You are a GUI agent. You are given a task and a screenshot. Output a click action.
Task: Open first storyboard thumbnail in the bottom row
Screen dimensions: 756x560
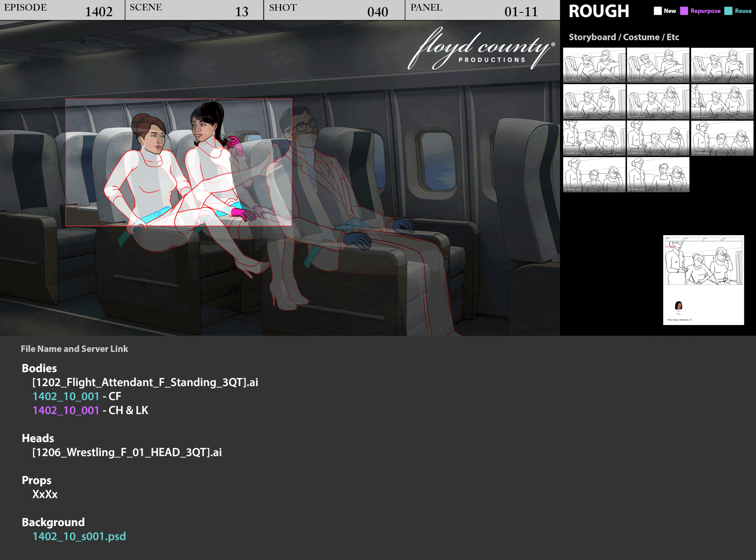[x=594, y=174]
